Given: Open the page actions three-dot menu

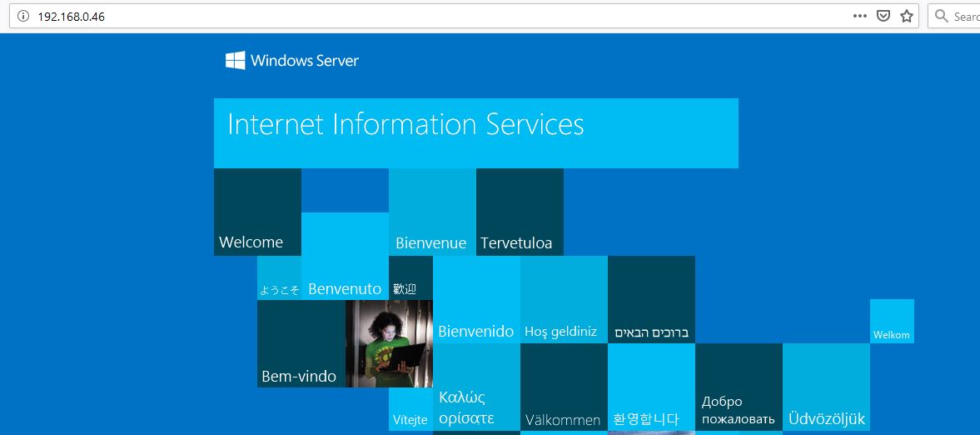Looking at the screenshot, I should click(x=860, y=17).
